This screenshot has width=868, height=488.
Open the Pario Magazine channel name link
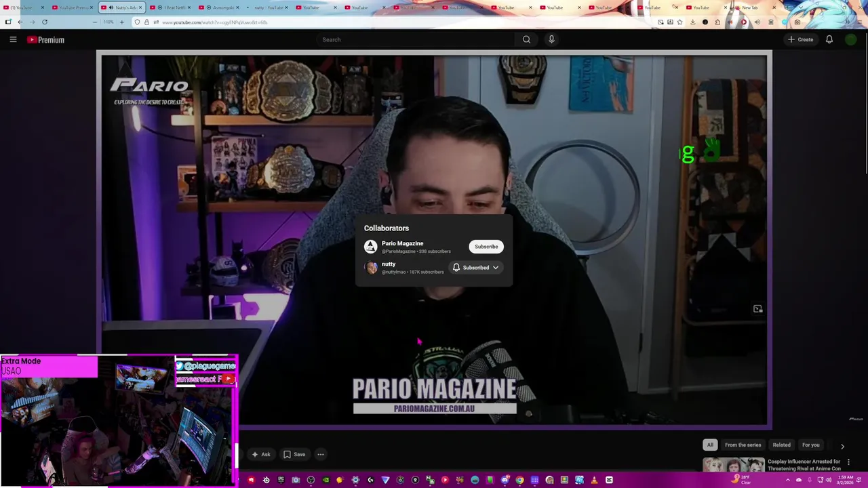pos(402,243)
